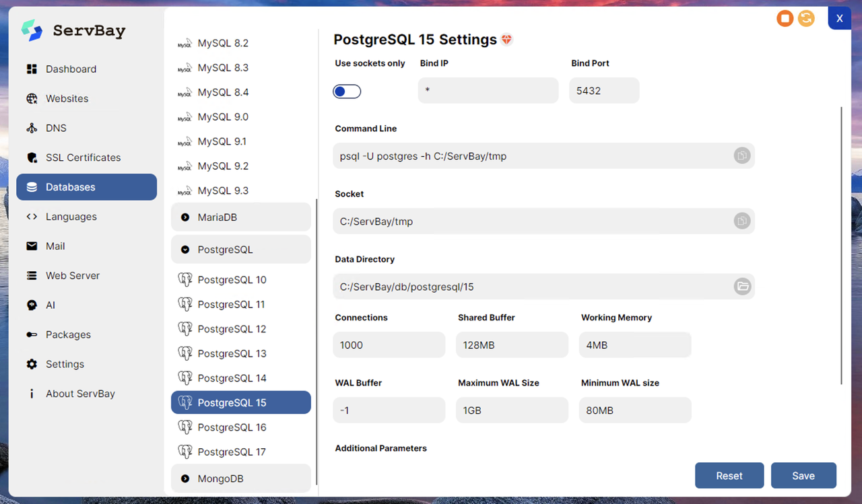Open Data Directory folder icon
This screenshot has width=862, height=504.
coord(741,286)
